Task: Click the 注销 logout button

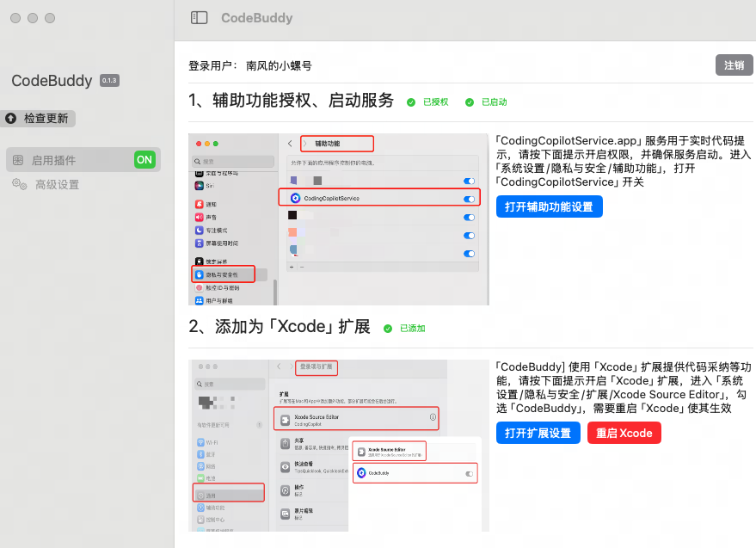Action: (x=734, y=65)
